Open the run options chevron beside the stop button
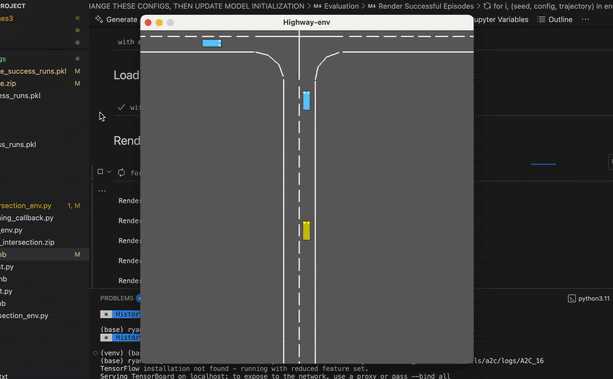This screenshot has width=613, height=379. [109, 172]
